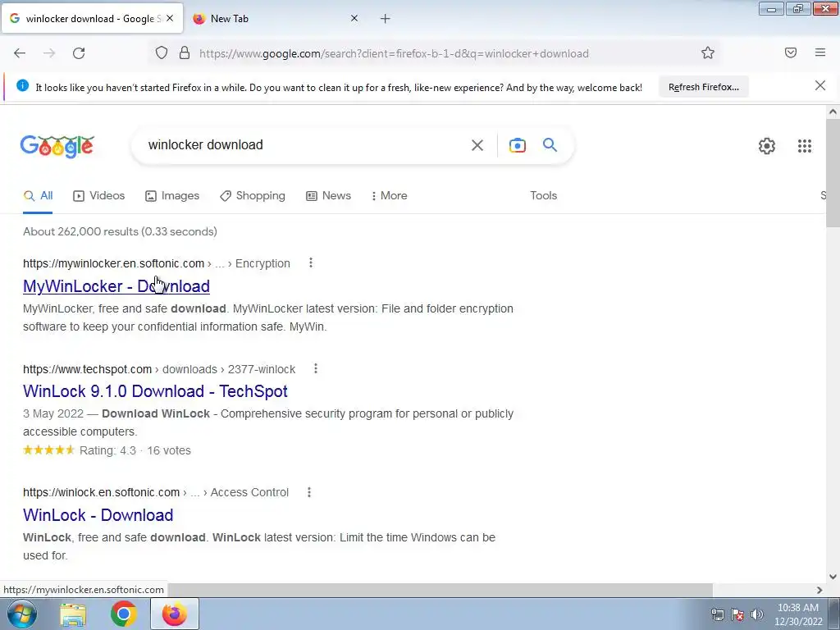Focus the Google search input field
Screen dimensions: 840x630
pyautogui.click(x=305, y=145)
